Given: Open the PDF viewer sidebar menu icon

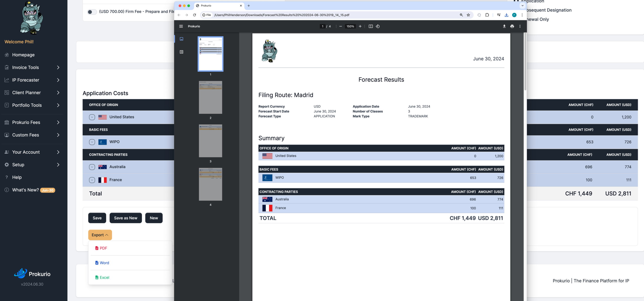Looking at the screenshot, I should (x=181, y=26).
